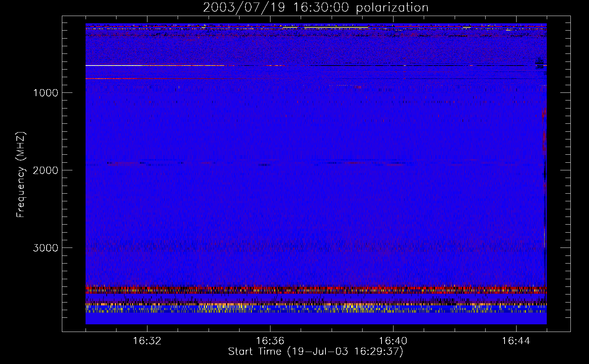Select the 3000 frequency tick label
589x364 pixels.
pyautogui.click(x=46, y=248)
